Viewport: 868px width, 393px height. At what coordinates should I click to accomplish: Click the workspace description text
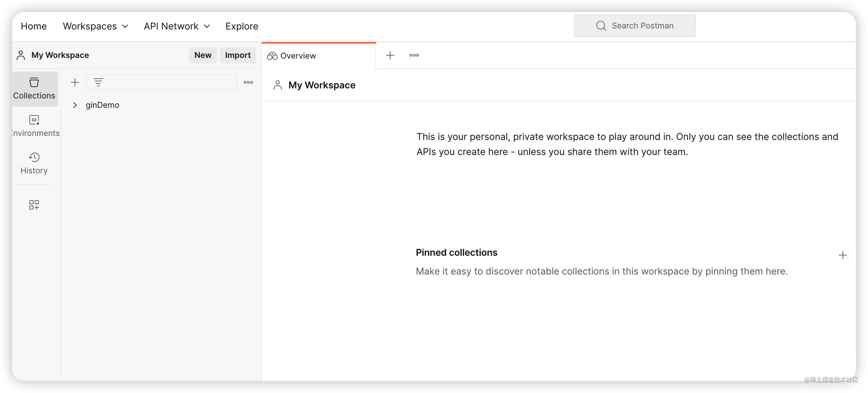[627, 144]
